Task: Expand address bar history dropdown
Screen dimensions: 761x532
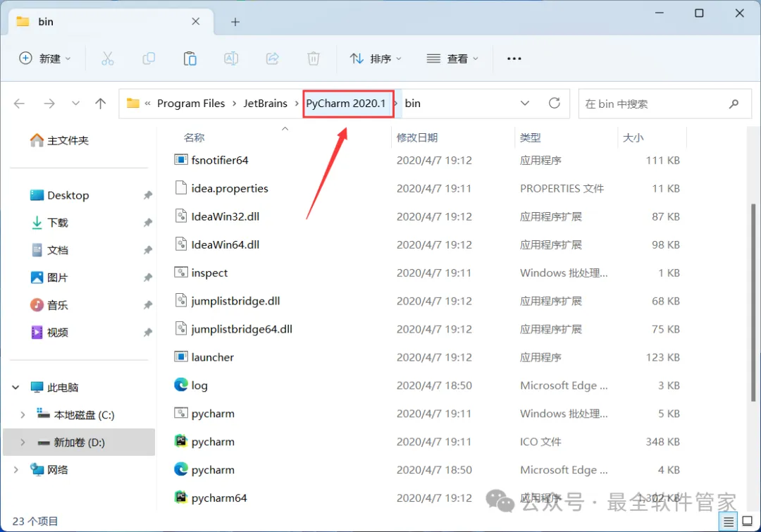Action: tap(525, 103)
